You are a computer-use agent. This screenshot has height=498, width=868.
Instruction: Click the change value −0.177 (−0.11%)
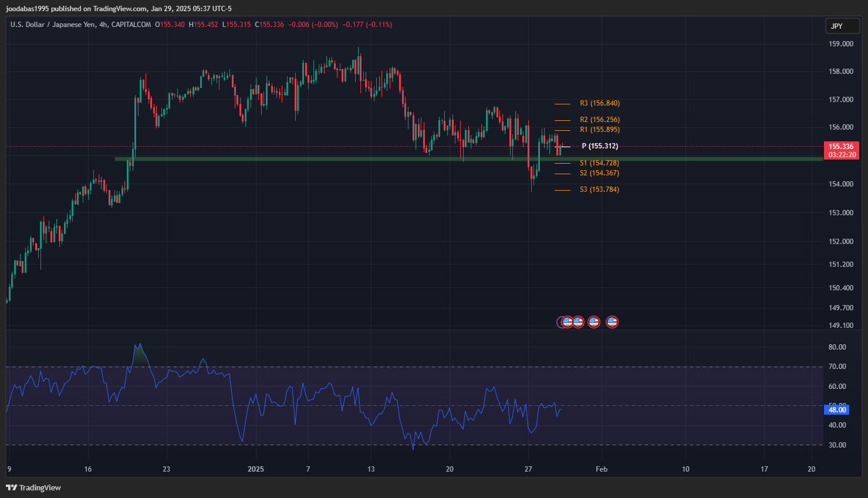(367, 25)
